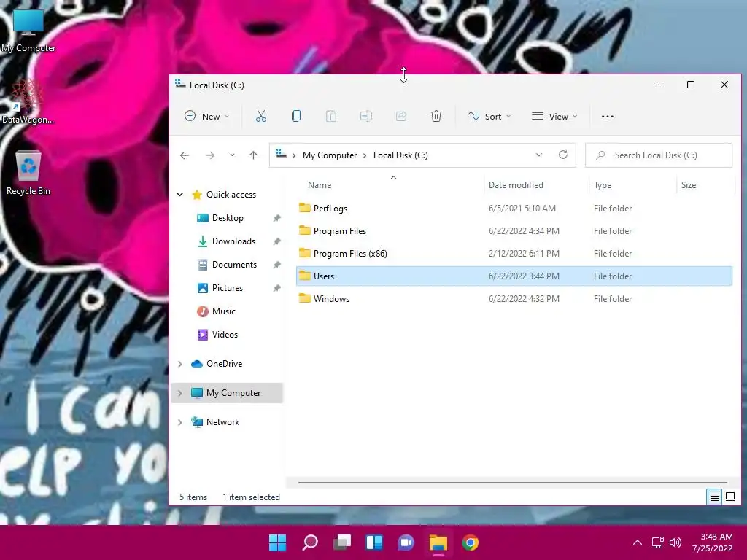Expand address bar history dropdown

click(x=539, y=155)
